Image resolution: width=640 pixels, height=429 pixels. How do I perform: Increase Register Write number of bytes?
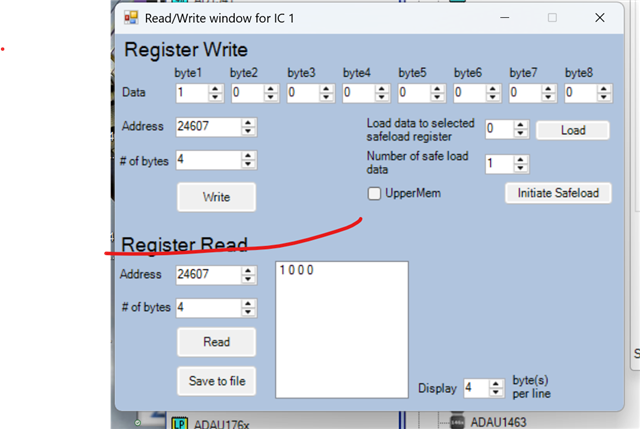tap(248, 156)
